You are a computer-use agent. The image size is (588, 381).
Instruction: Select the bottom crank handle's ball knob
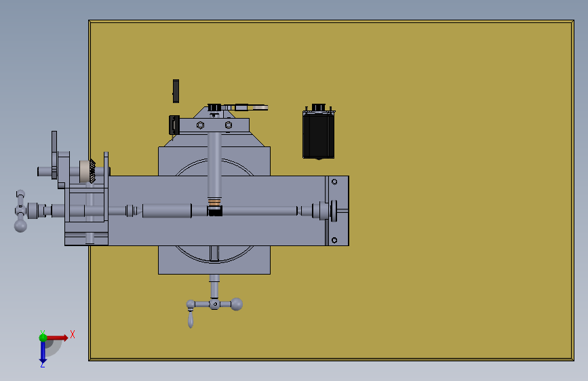tap(237, 304)
